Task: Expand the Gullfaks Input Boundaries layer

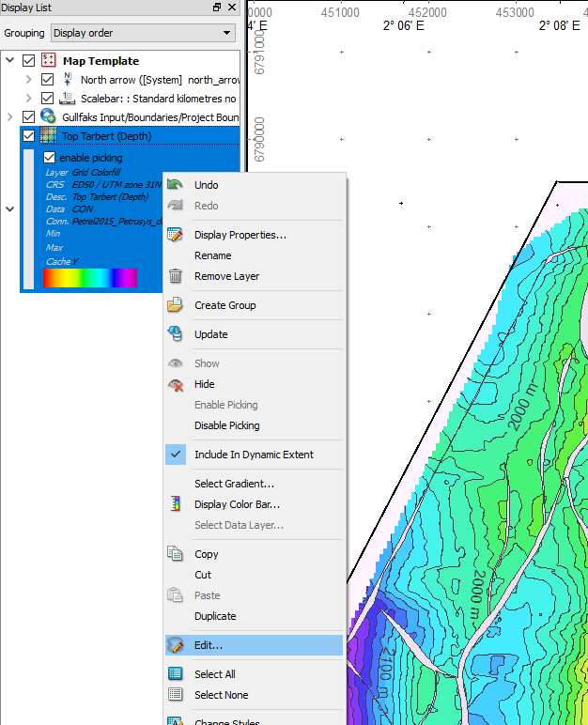Action: tap(10, 116)
